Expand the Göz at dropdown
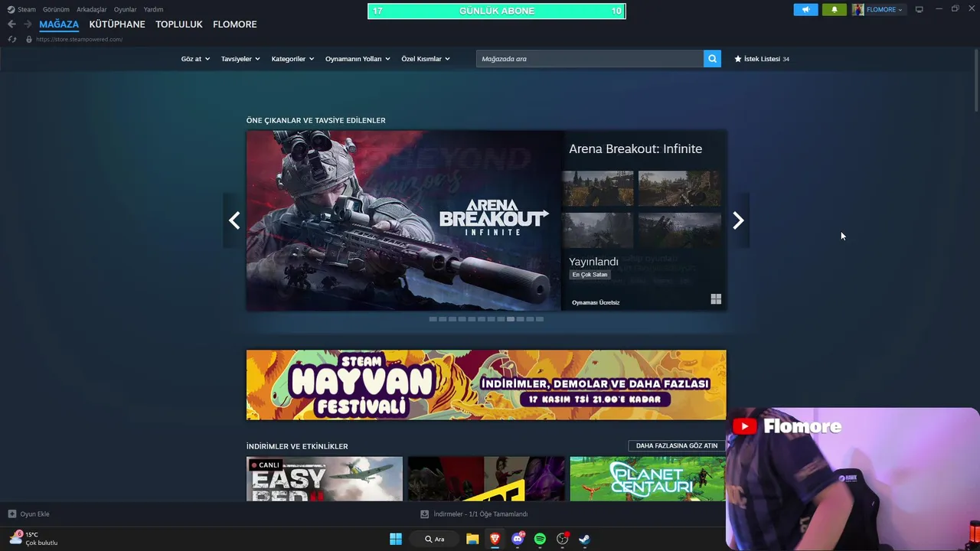The width and height of the screenshot is (980, 551). pos(195,59)
